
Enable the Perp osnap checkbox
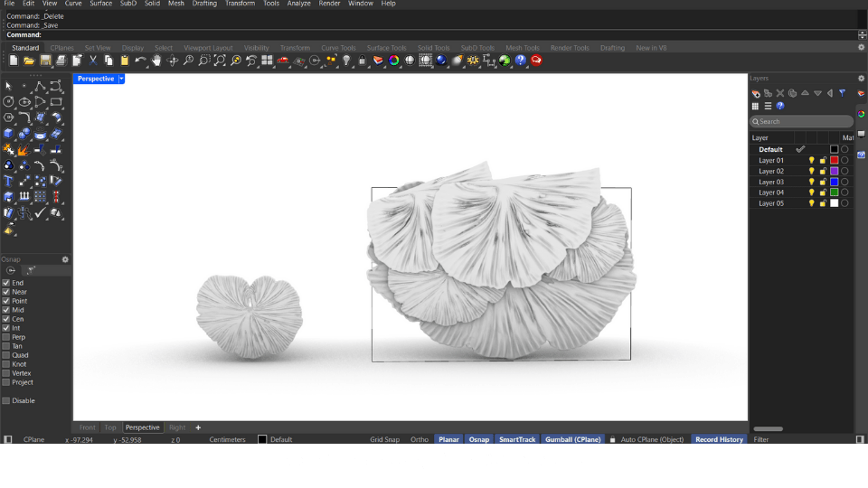tap(6, 337)
